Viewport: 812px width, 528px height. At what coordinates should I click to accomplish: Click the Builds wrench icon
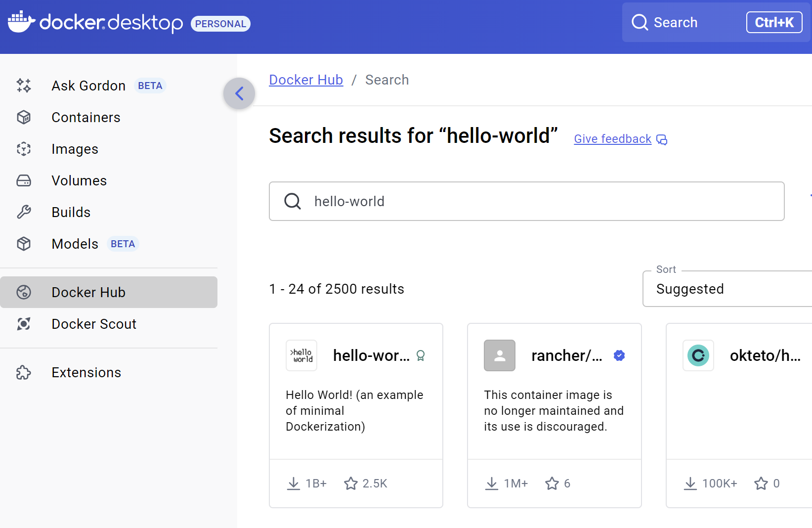click(24, 212)
